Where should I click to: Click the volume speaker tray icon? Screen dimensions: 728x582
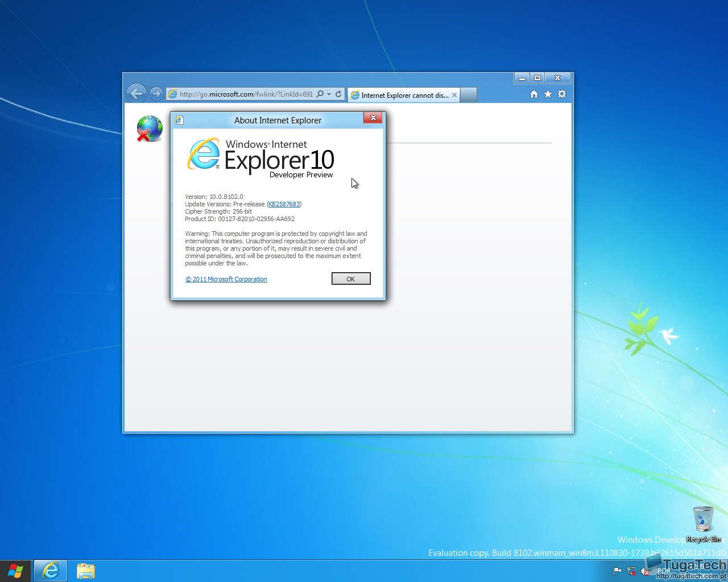[x=644, y=571]
